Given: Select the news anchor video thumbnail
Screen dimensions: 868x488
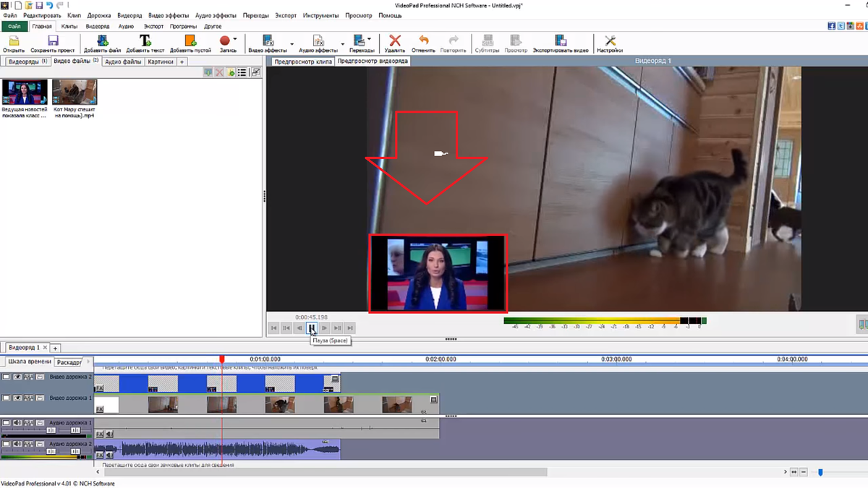Looking at the screenshot, I should point(25,93).
